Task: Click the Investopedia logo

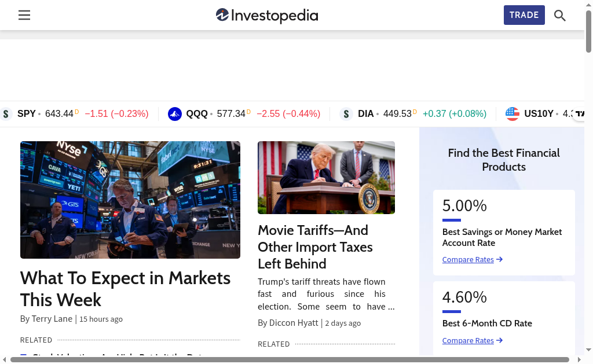Action: coord(267,16)
